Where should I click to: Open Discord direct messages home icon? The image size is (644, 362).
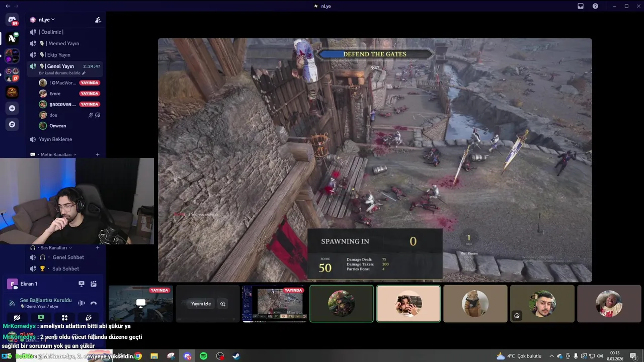12,20
